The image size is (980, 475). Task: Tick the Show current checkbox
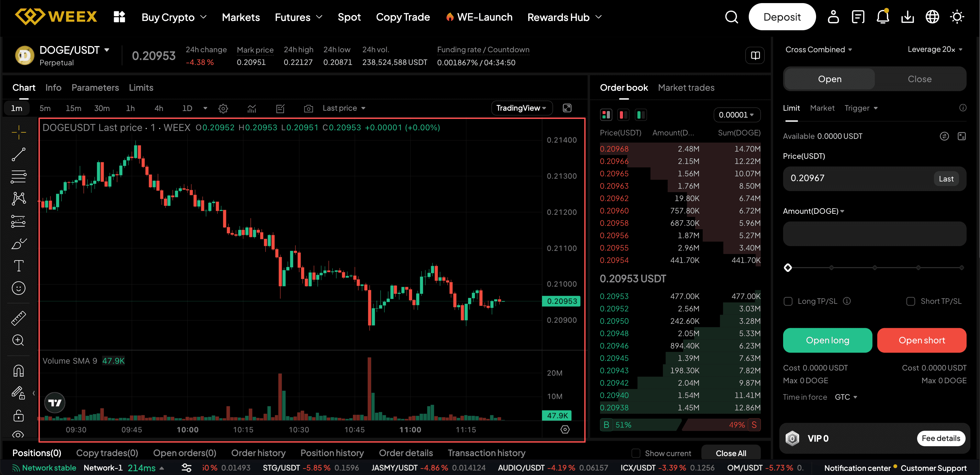click(636, 453)
